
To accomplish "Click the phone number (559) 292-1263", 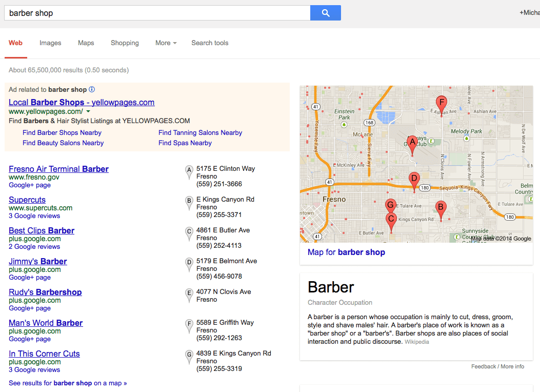I will [x=219, y=338].
